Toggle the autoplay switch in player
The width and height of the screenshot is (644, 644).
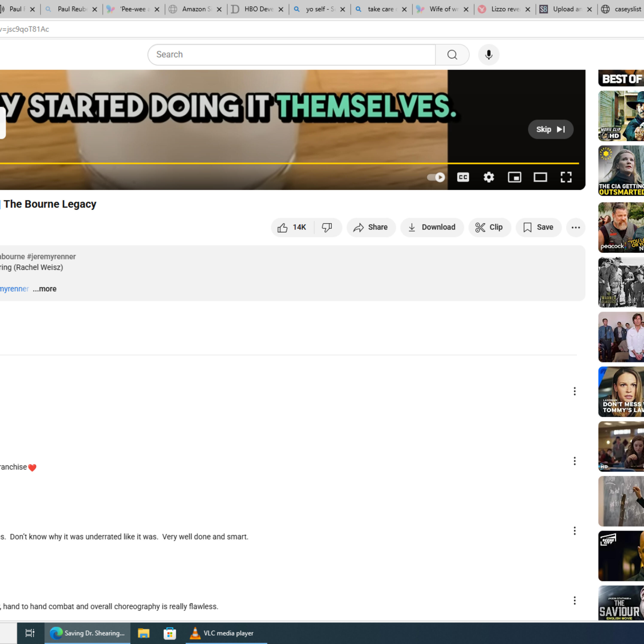point(436,177)
